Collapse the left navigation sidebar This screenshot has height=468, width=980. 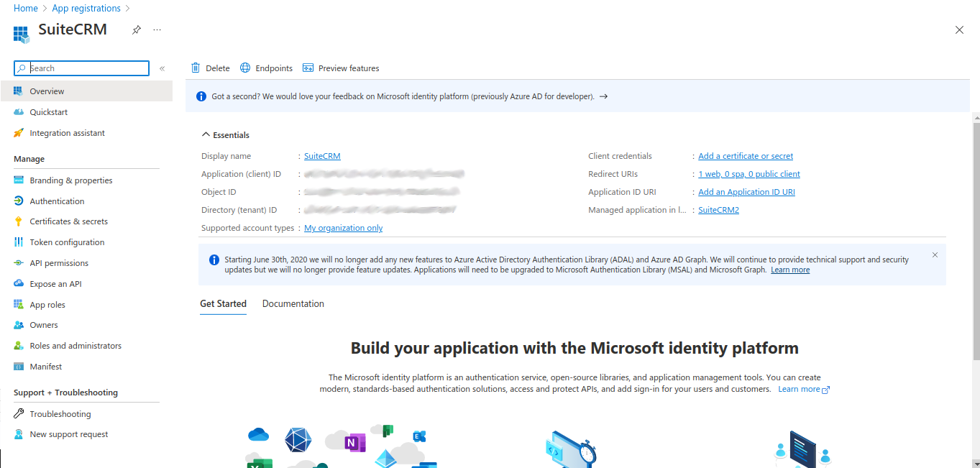pyautogui.click(x=162, y=68)
